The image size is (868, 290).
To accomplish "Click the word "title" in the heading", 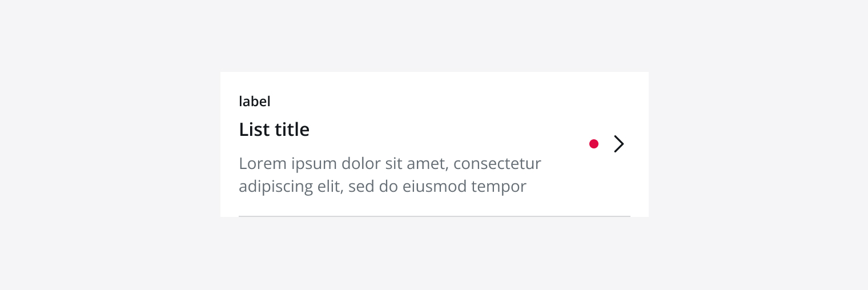I will tap(292, 130).
